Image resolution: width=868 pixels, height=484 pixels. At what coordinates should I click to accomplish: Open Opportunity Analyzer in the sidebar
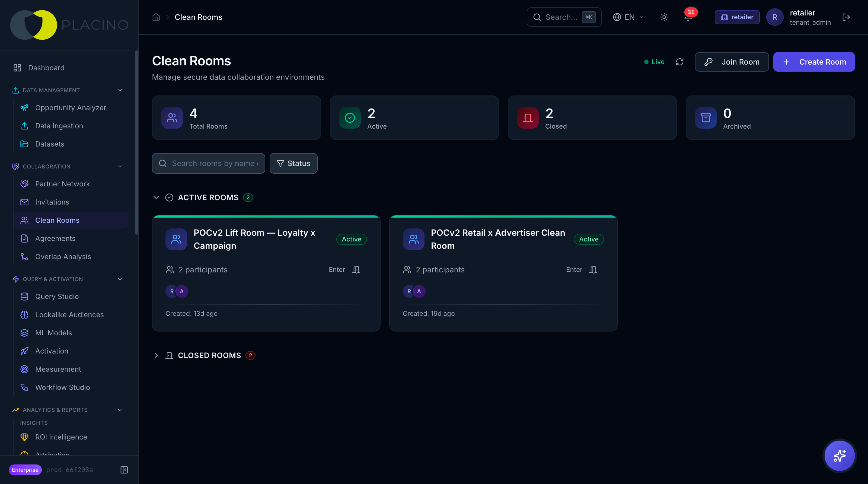pyautogui.click(x=71, y=107)
